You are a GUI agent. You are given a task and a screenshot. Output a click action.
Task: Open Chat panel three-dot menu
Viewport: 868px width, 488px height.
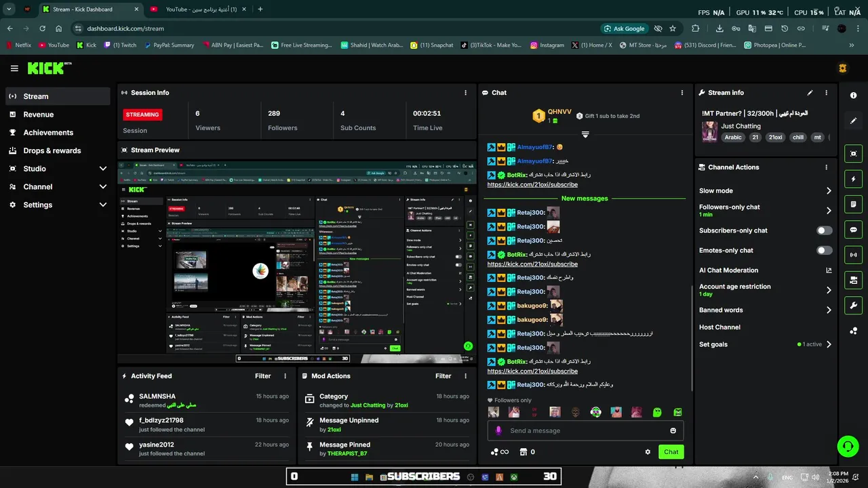pyautogui.click(x=682, y=93)
